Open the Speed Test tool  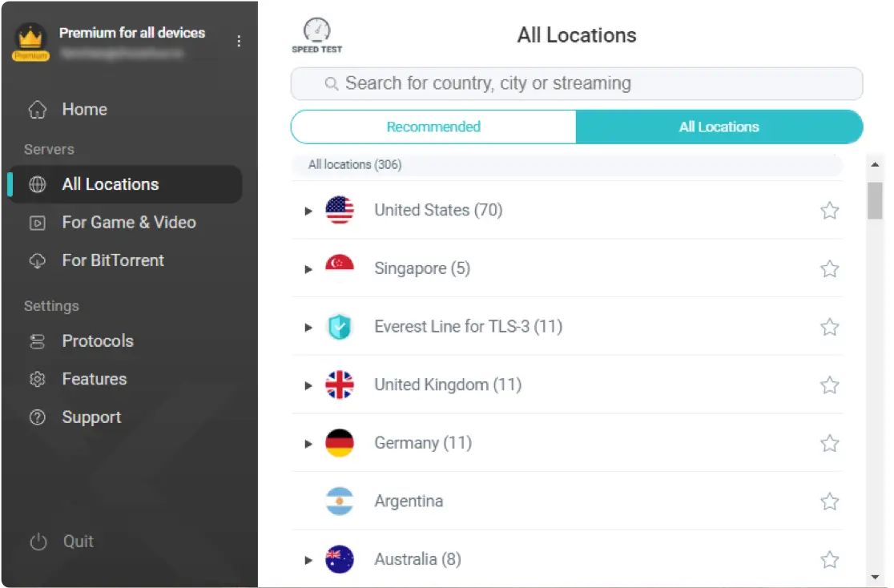click(316, 35)
